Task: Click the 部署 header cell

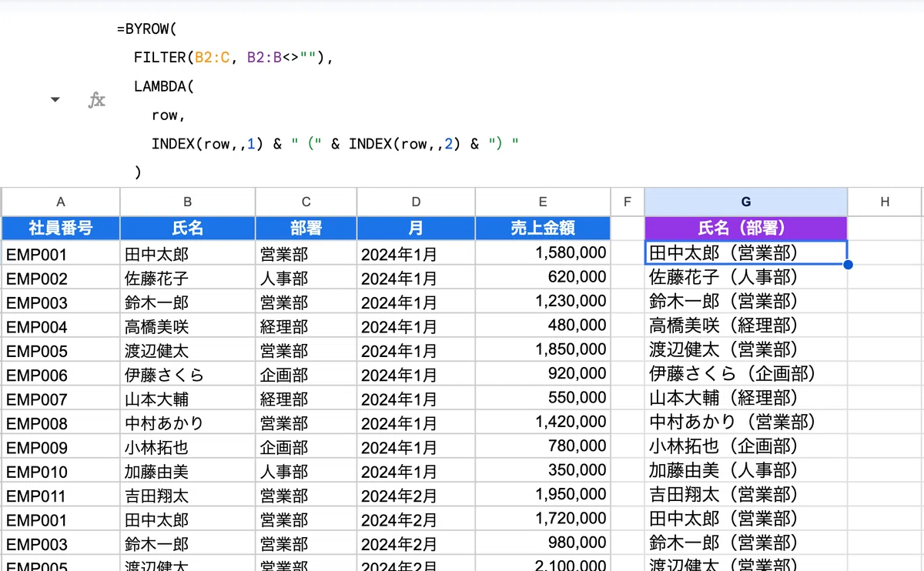Action: coord(306,228)
